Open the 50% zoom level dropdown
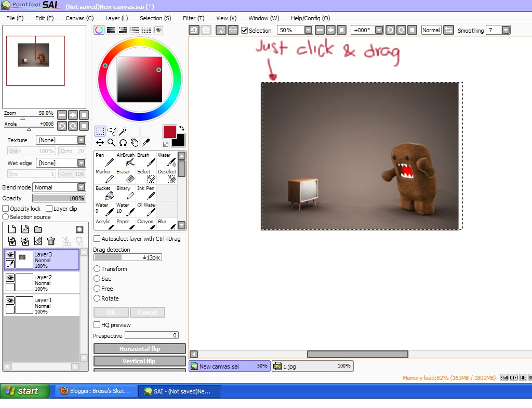The height and width of the screenshot is (408, 532). pos(308,30)
